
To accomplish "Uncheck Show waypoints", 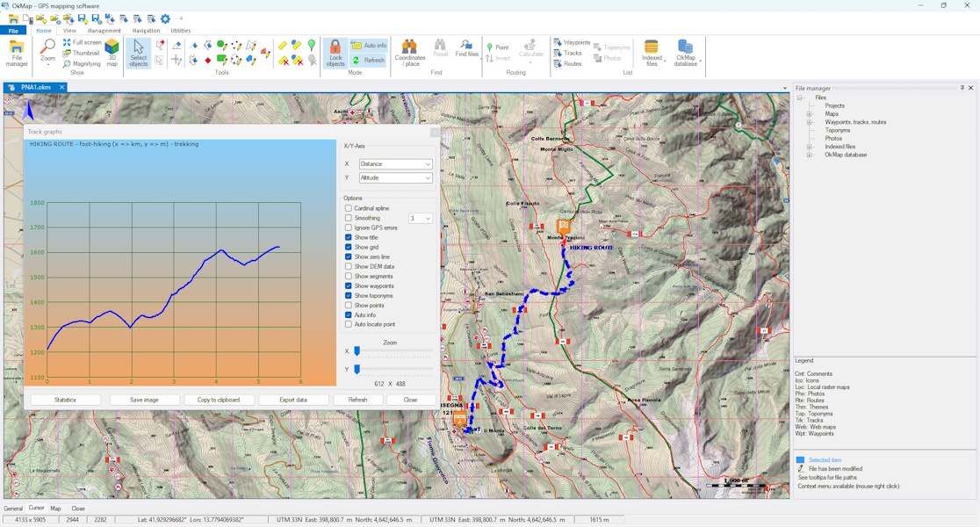I will tap(349, 285).
